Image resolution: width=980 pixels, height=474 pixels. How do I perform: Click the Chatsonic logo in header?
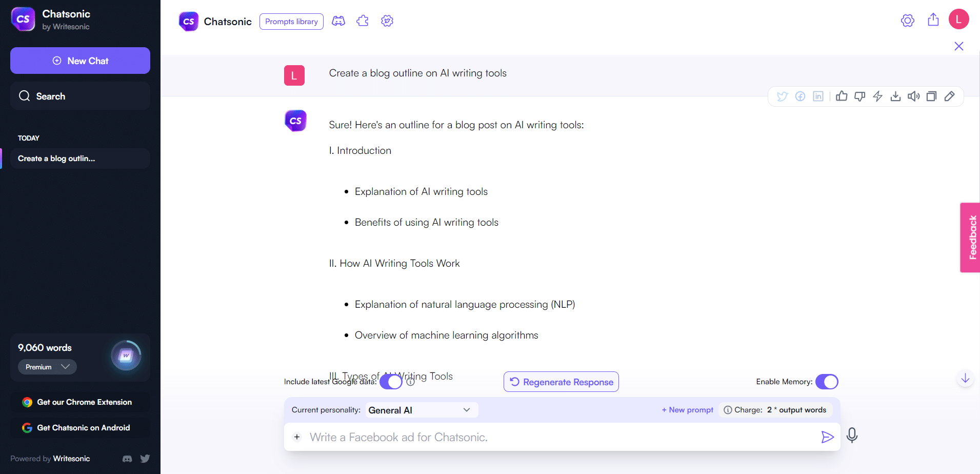point(189,22)
